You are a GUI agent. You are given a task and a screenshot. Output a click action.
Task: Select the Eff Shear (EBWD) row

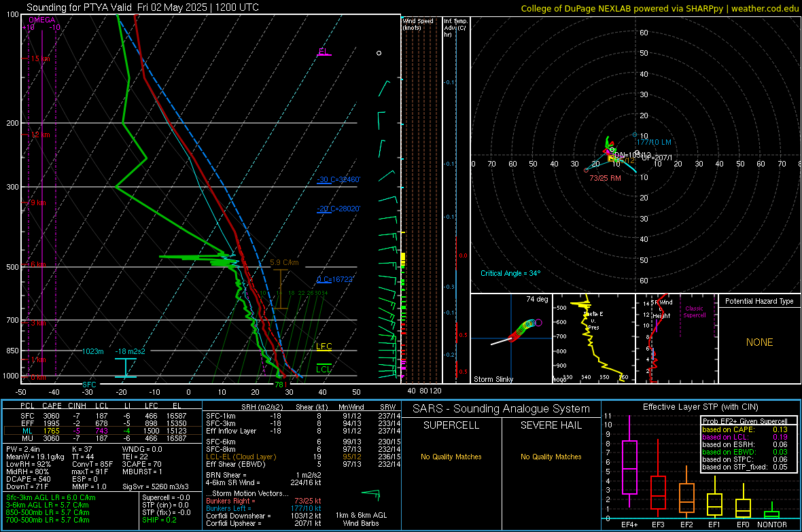(x=302, y=465)
